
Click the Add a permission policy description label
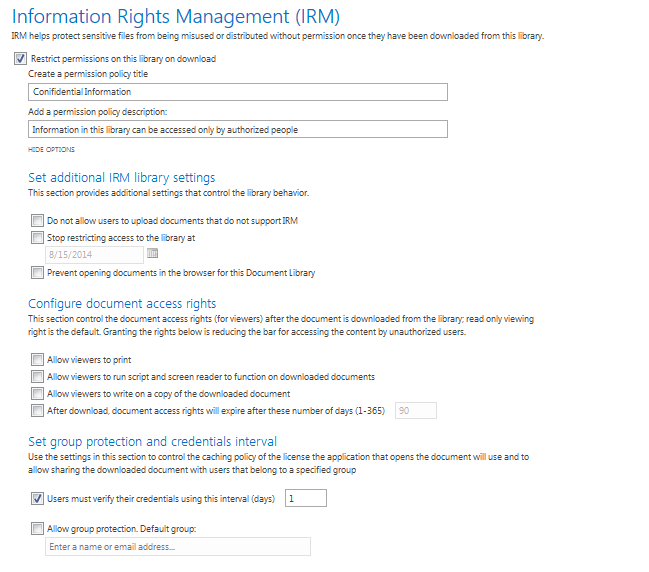(98, 112)
